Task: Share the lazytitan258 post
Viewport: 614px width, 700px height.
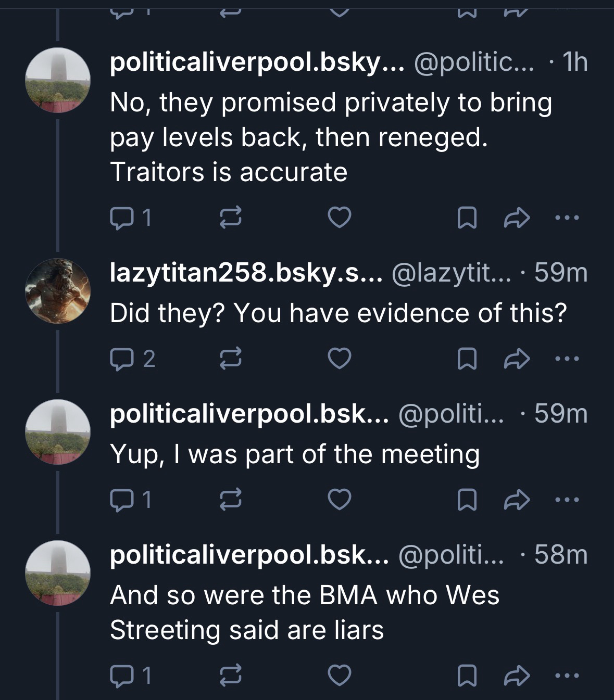Action: [517, 359]
